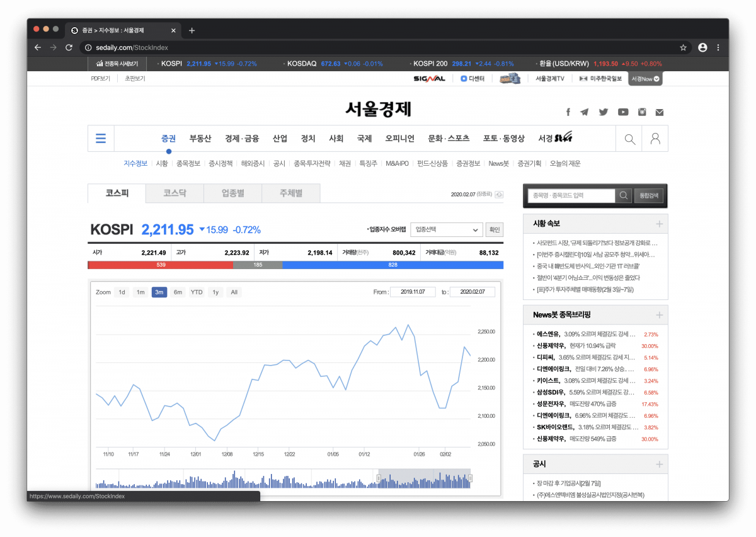Open the 에스엔유 briefing item

[x=587, y=334]
